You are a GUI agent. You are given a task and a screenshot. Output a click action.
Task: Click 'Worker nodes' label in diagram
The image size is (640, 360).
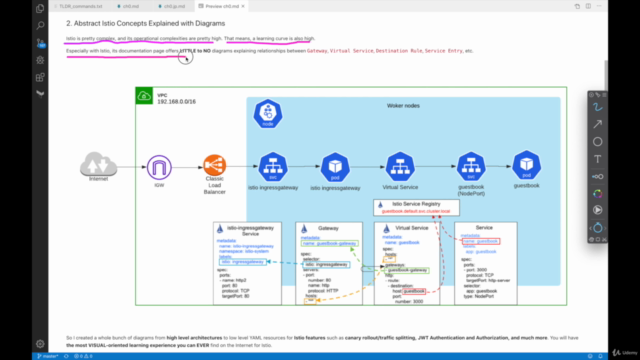403,106
